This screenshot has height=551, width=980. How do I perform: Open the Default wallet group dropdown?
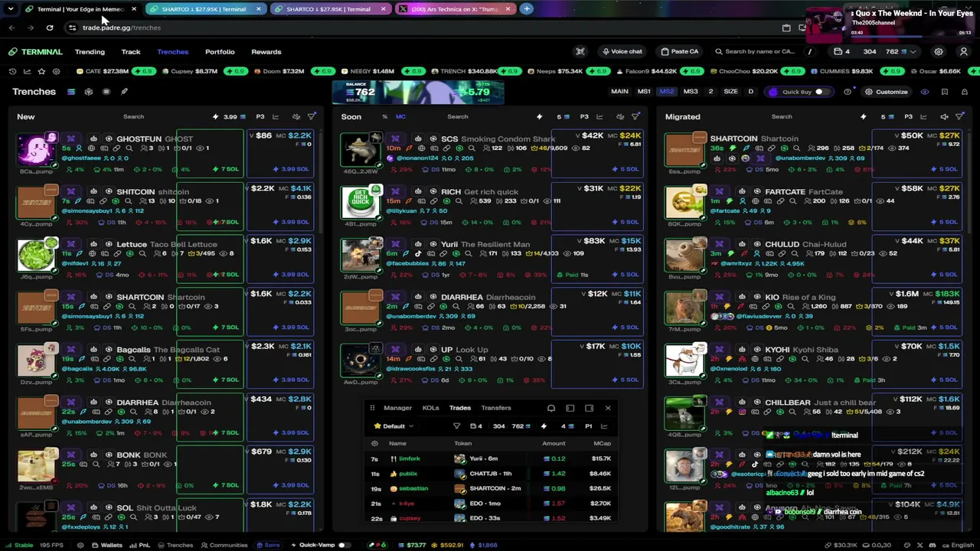coord(394,426)
